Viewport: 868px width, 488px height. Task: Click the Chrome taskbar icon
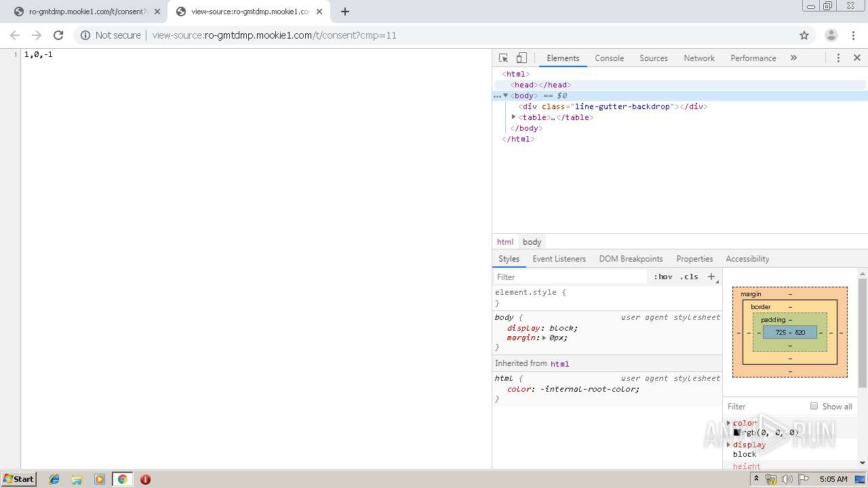(x=122, y=479)
